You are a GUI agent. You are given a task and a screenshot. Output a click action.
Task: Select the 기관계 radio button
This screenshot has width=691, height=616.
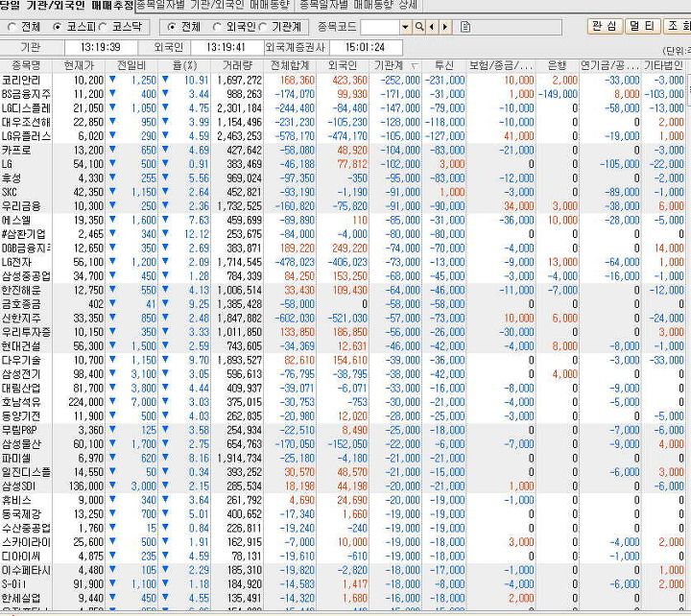[263, 27]
